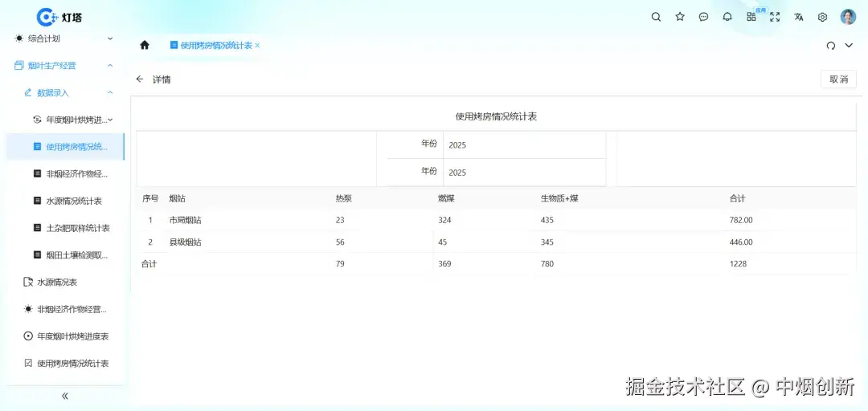Open the settings gear icon
Screen dimensions: 868x411
pos(823,17)
